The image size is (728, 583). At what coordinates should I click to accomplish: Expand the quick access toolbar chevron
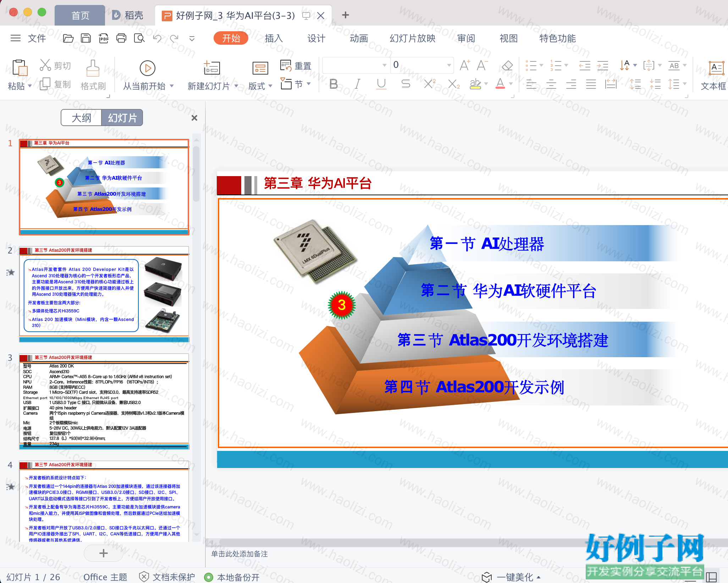tap(192, 38)
